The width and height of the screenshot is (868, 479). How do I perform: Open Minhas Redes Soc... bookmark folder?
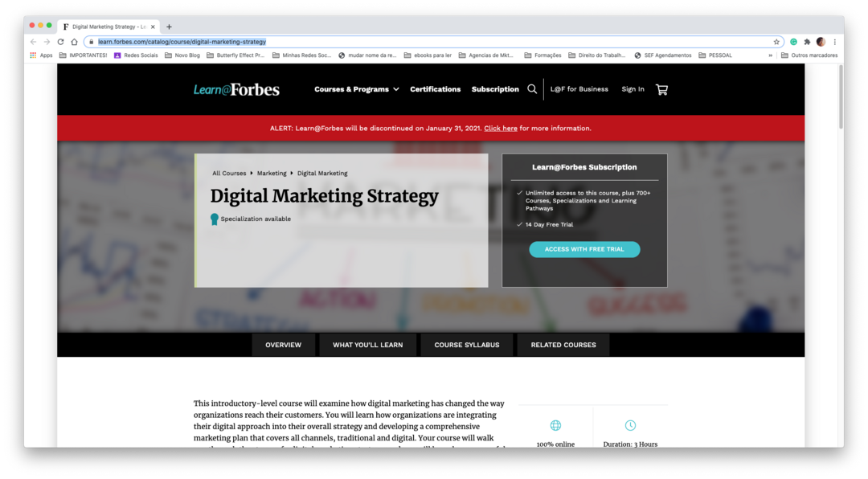pyautogui.click(x=301, y=55)
